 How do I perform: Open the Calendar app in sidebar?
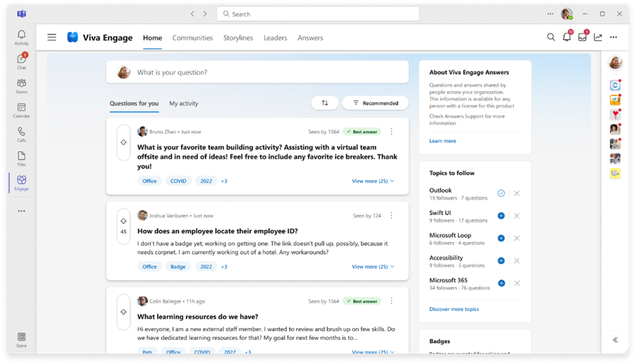coord(22,110)
